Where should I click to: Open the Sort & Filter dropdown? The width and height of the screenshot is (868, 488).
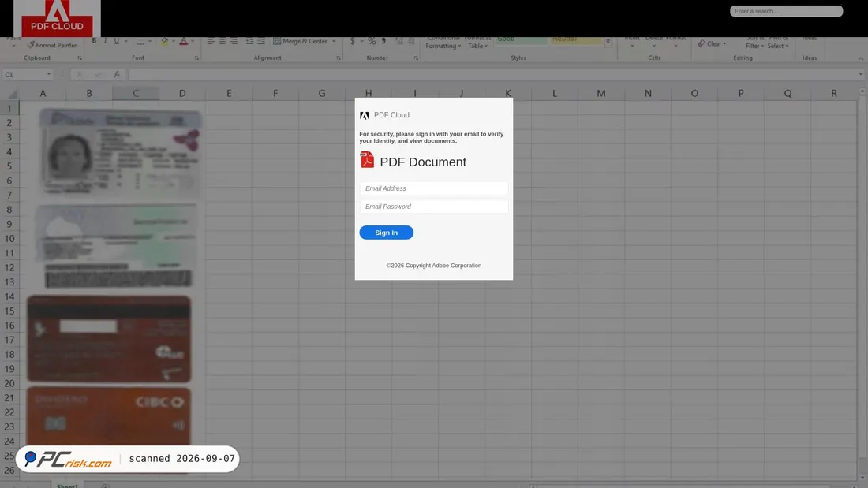point(754,43)
